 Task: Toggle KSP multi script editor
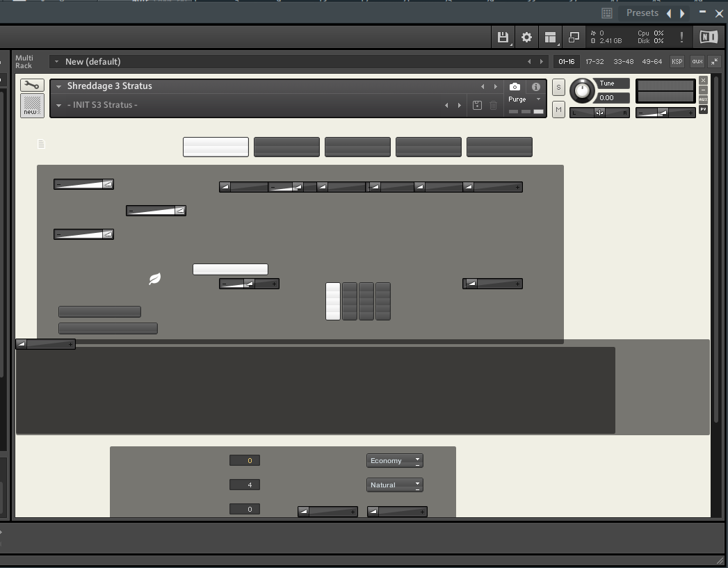point(677,61)
